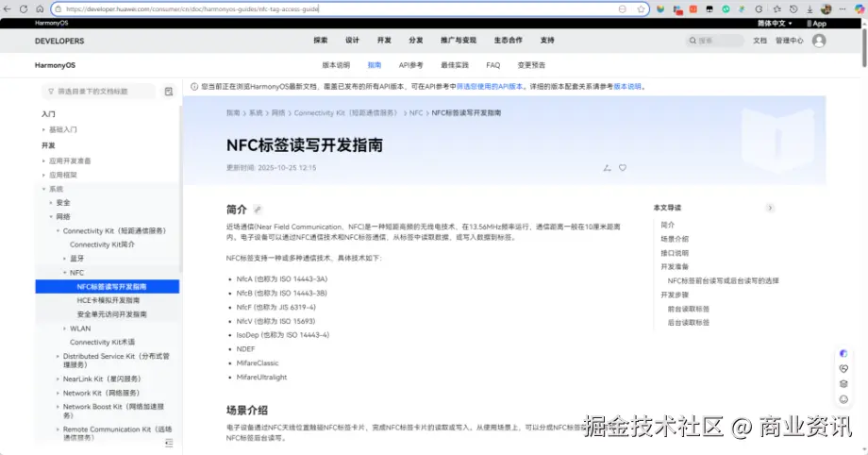Open 安全单元访问开发指南 in sidebar

click(112, 314)
